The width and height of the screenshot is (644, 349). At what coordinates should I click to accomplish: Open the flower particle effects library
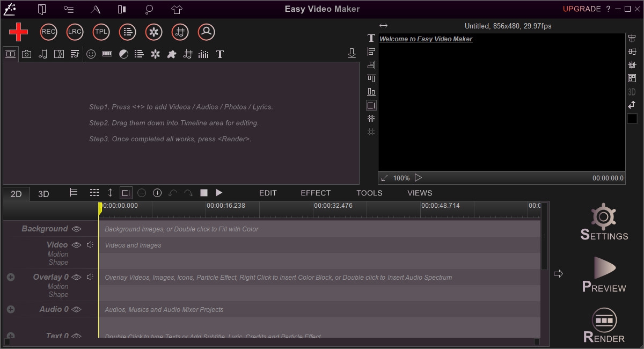pos(156,54)
